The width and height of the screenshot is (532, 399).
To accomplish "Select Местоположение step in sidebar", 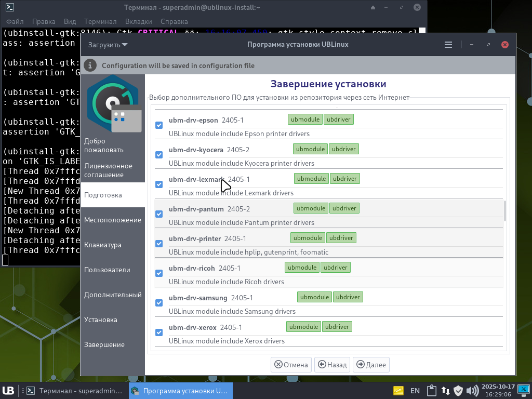I will [x=113, y=220].
